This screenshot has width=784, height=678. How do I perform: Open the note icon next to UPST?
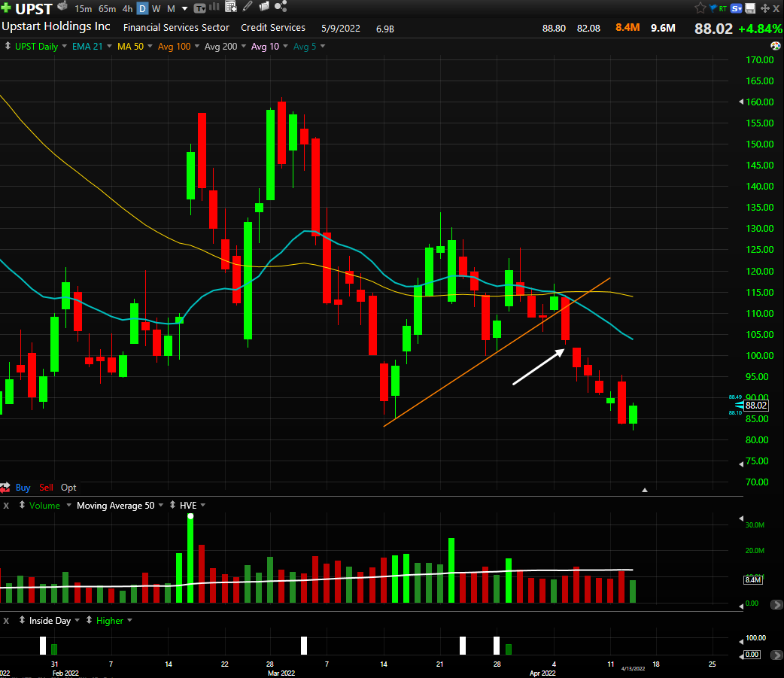click(x=62, y=7)
